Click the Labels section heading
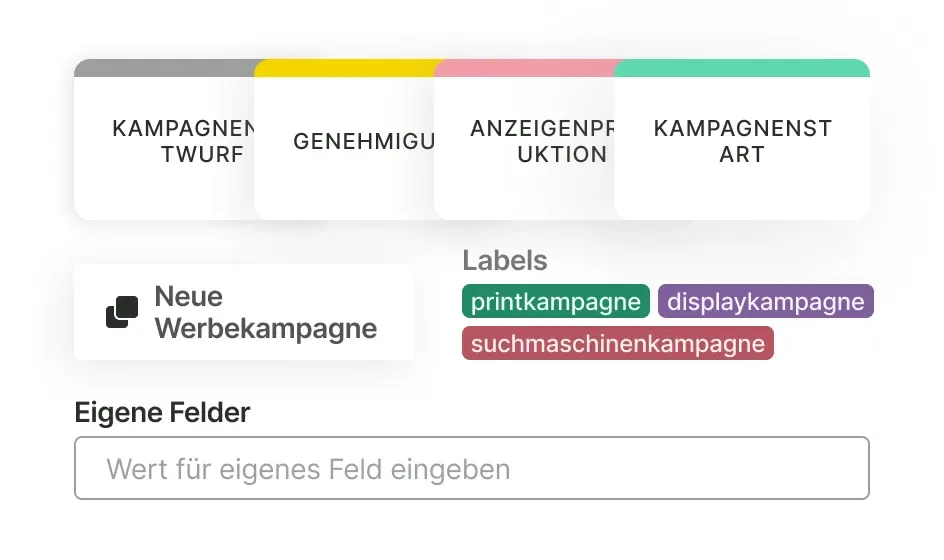 pyautogui.click(x=505, y=261)
